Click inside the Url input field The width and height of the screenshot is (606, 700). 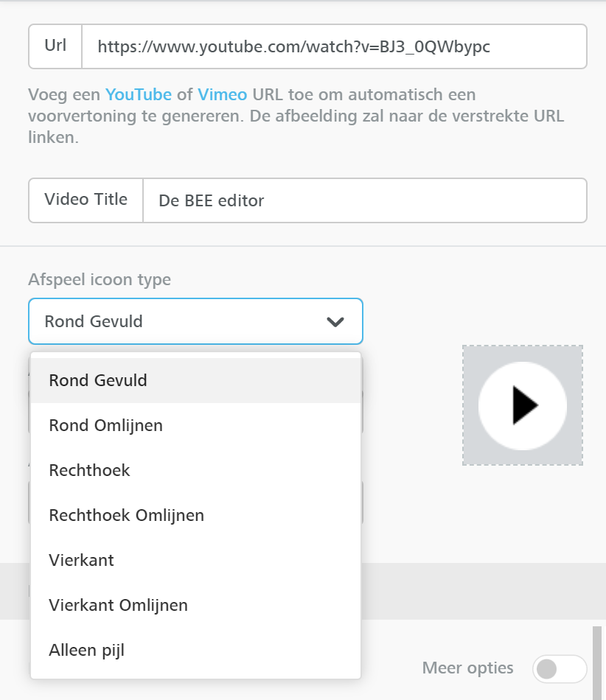(332, 46)
